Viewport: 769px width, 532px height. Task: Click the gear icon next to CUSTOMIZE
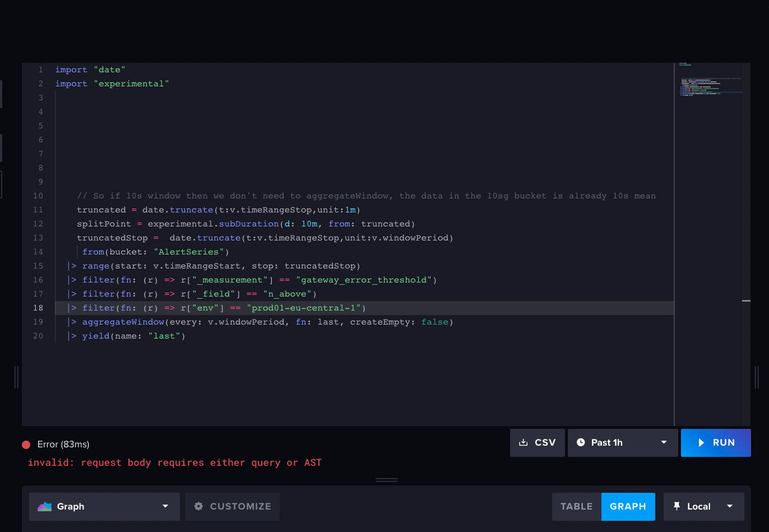pos(198,506)
